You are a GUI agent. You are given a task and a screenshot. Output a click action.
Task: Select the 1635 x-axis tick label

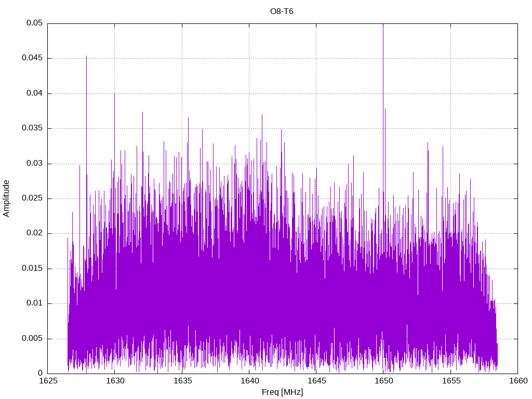[x=182, y=381]
